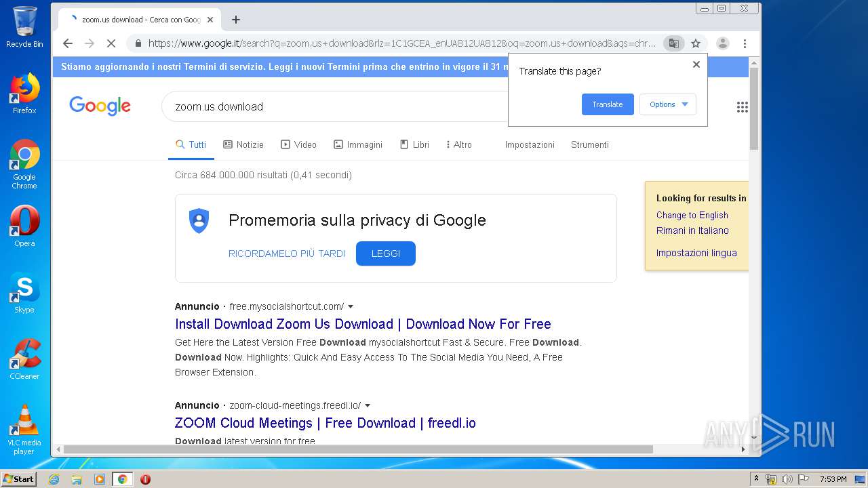868x488 pixels.
Task: Click the Translate button
Action: pyautogui.click(x=608, y=104)
